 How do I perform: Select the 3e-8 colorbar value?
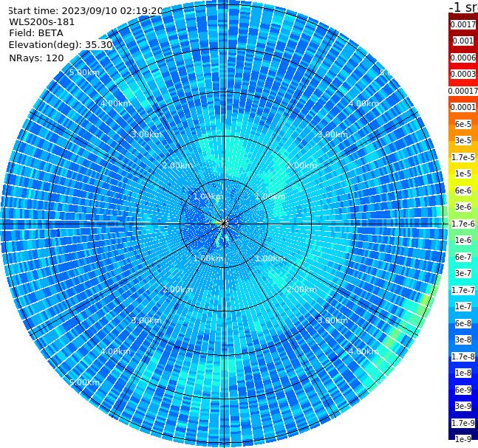click(463, 340)
